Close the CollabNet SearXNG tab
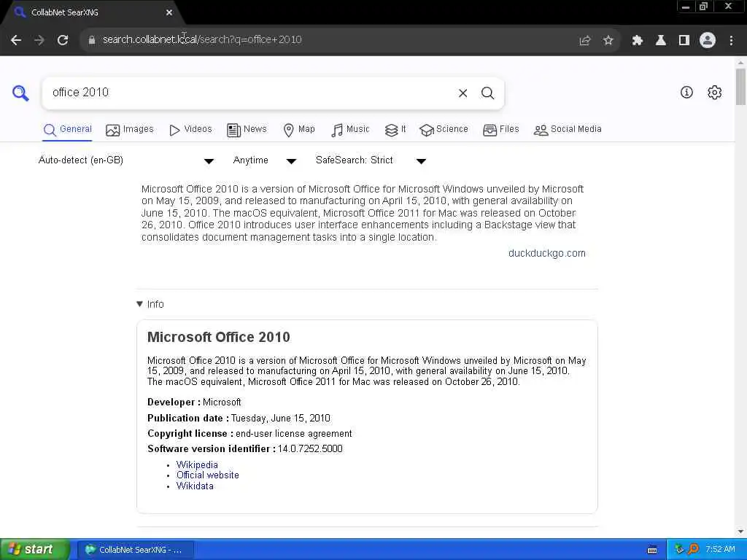747x560 pixels. click(x=169, y=13)
